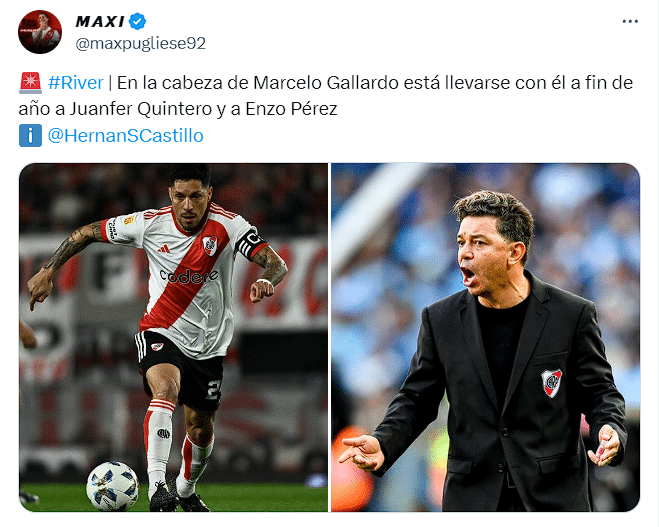Click the adidas logo on the jersey
The image size is (659, 527).
point(164,249)
